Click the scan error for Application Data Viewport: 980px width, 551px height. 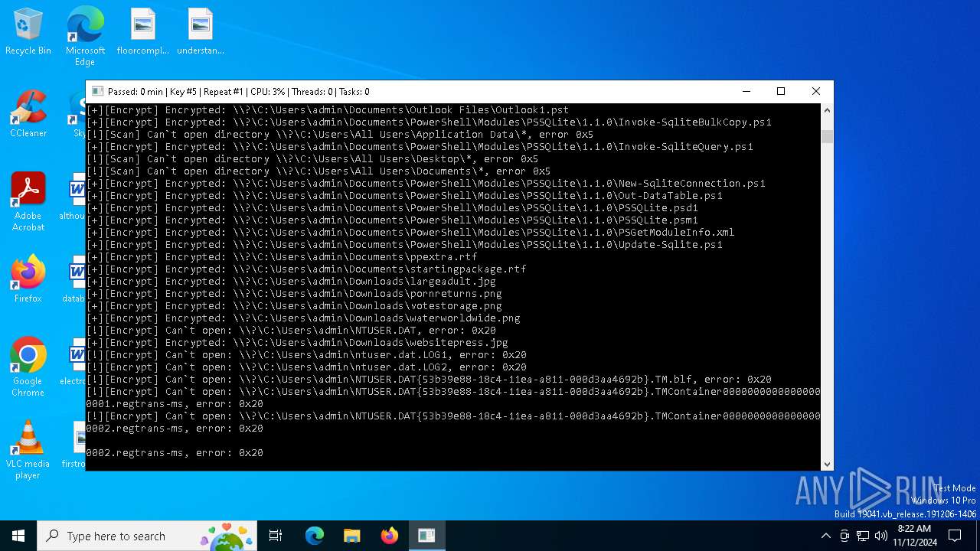point(340,135)
